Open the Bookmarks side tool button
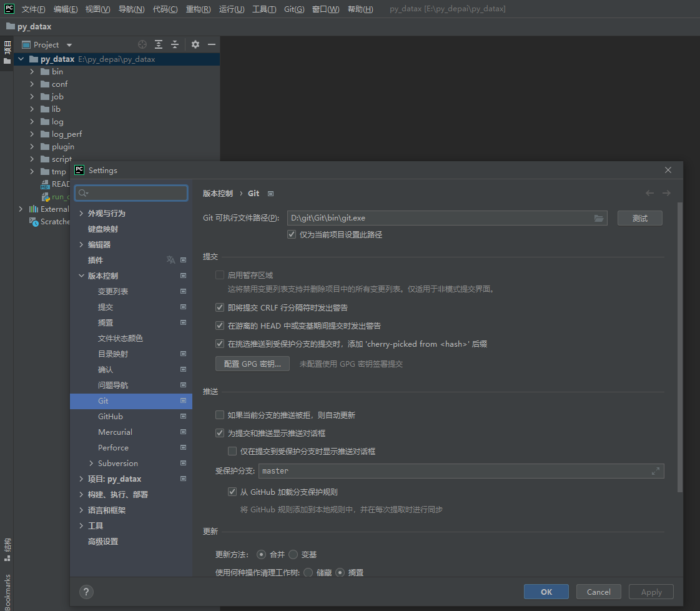This screenshot has height=611, width=700. (x=7, y=592)
